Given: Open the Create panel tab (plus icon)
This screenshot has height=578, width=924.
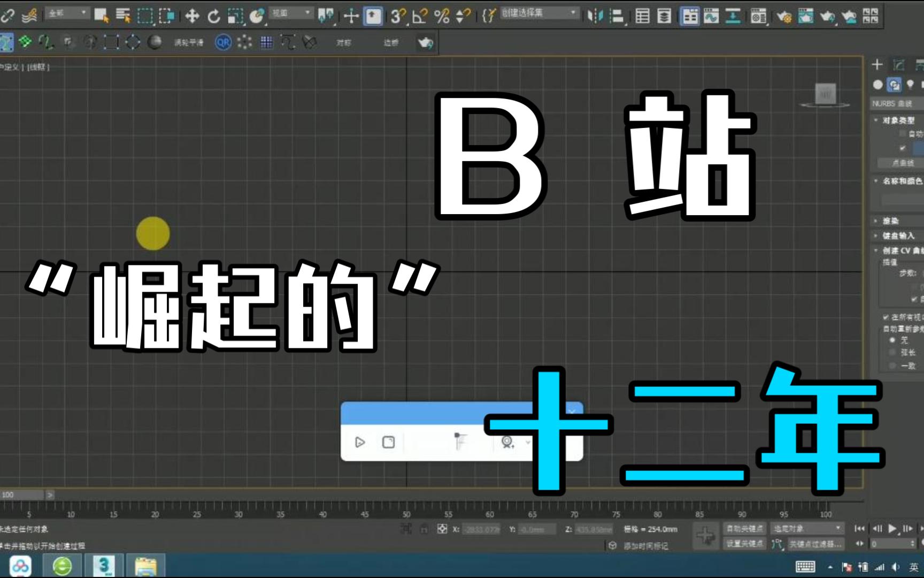Looking at the screenshot, I should click(877, 65).
